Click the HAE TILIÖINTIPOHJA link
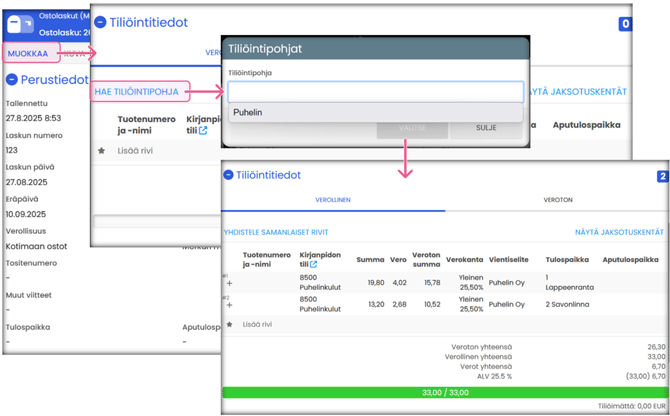This screenshot has height=416, width=670. (136, 92)
